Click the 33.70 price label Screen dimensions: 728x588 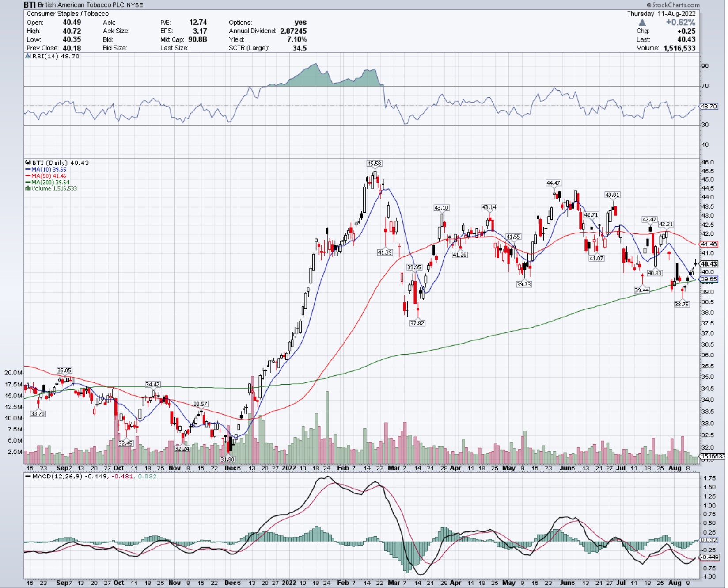click(x=38, y=414)
